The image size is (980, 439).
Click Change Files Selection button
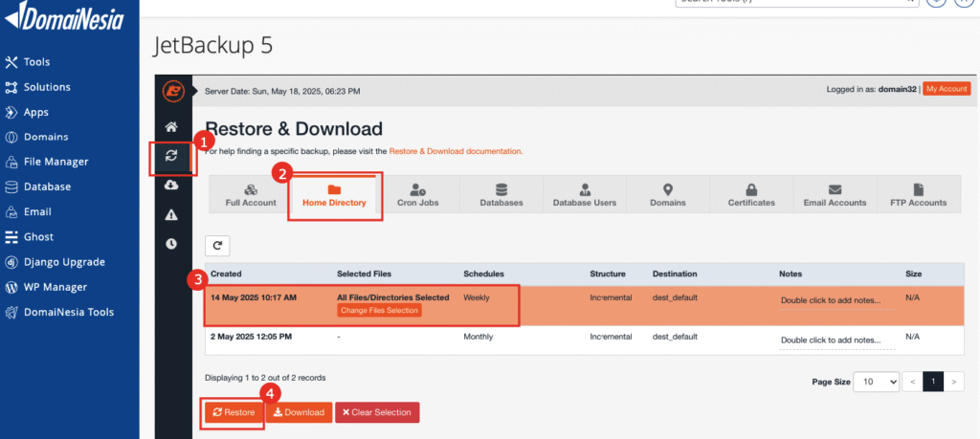(379, 310)
